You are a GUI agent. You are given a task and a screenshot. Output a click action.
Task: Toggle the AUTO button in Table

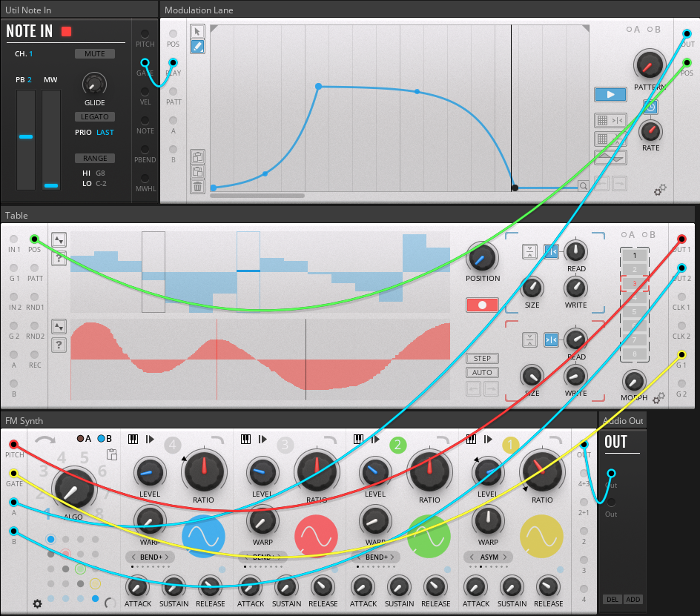(x=482, y=373)
